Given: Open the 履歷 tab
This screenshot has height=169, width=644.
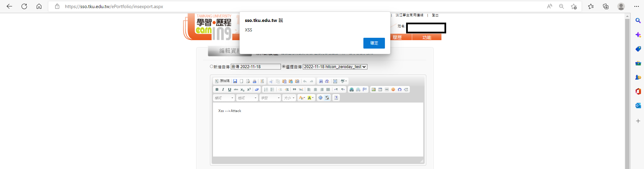Looking at the screenshot, I should tap(397, 37).
